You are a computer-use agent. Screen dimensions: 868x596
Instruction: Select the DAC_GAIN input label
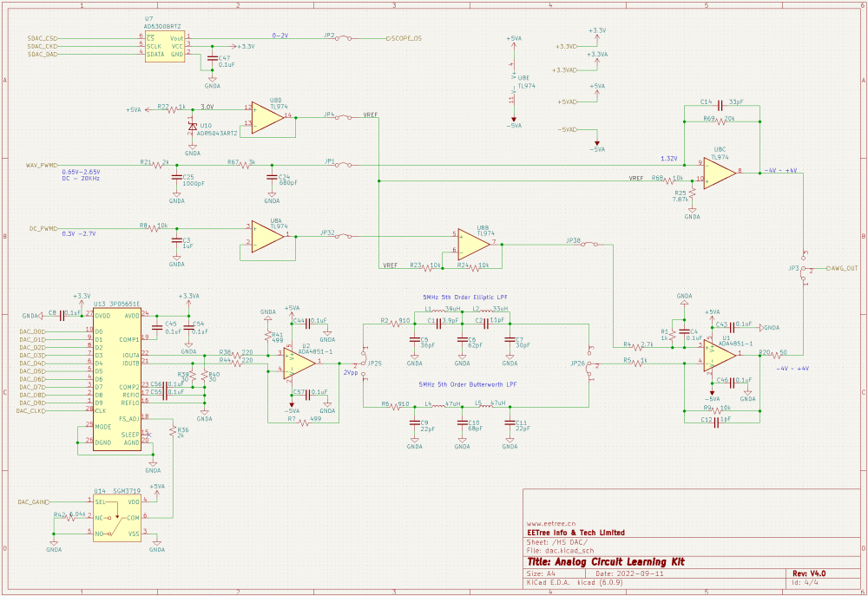[x=32, y=501]
